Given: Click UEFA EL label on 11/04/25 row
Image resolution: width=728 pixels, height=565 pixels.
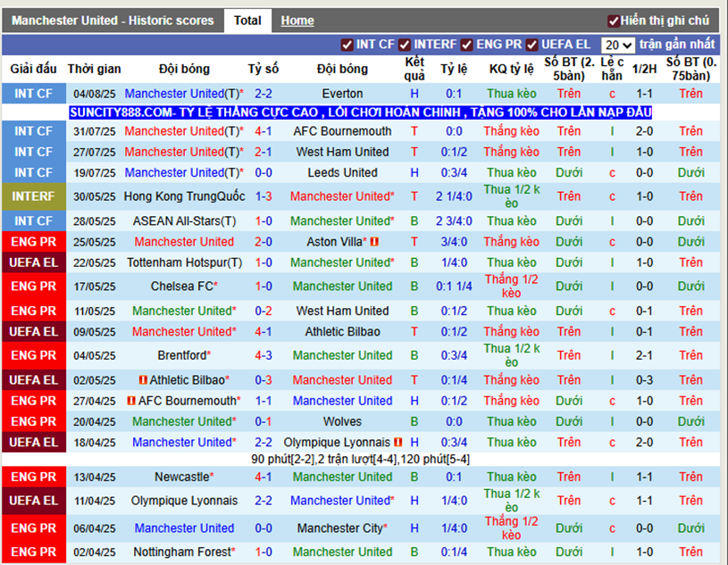Looking at the screenshot, I should (x=33, y=501).
